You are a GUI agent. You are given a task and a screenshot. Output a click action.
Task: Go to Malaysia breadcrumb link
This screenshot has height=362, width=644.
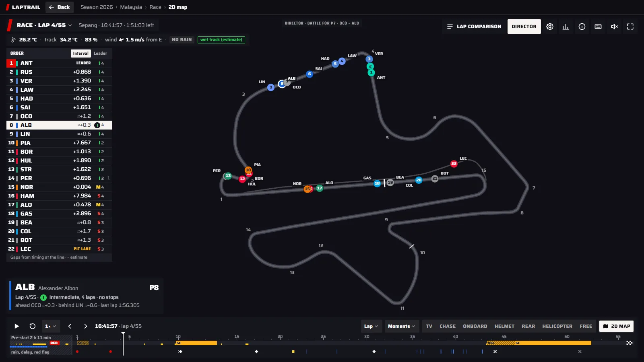(x=131, y=7)
